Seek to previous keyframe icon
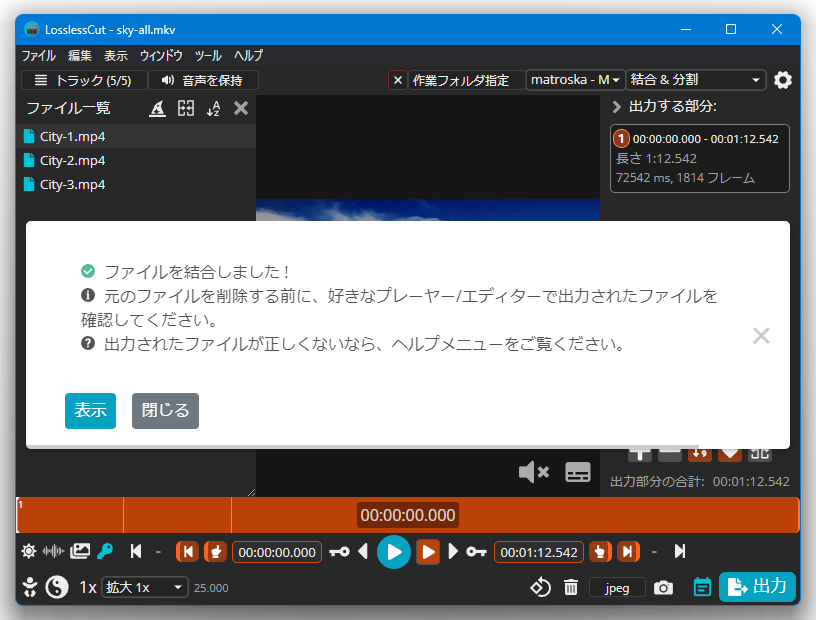816x620 pixels. (340, 552)
